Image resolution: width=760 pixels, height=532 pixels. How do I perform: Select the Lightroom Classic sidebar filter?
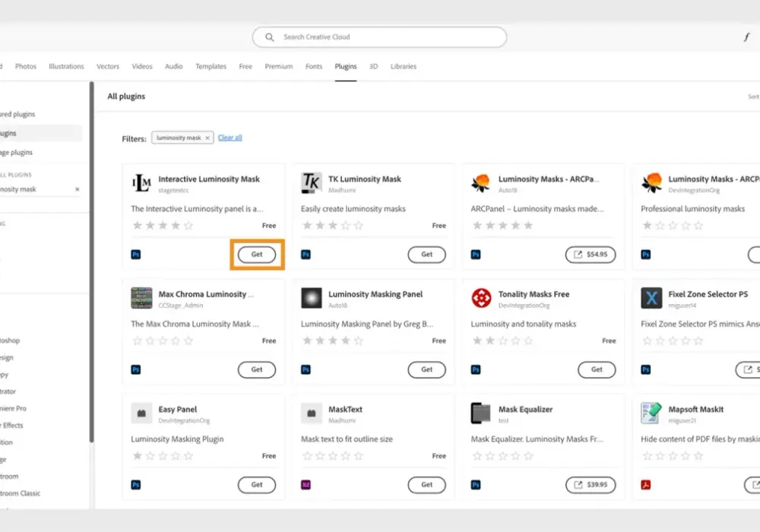tap(20, 493)
